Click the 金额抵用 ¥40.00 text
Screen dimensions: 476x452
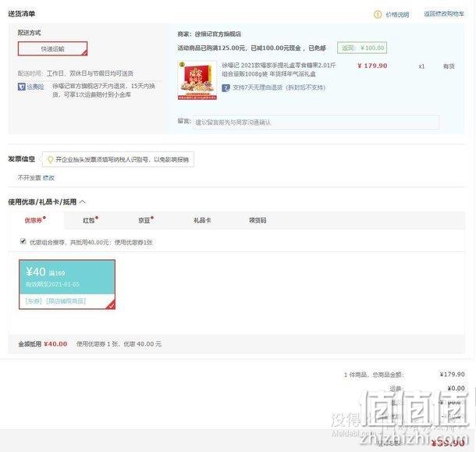click(x=43, y=343)
